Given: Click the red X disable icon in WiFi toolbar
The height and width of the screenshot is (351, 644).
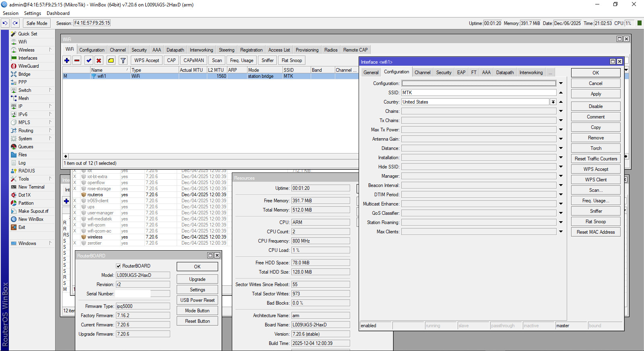Looking at the screenshot, I should [99, 60].
